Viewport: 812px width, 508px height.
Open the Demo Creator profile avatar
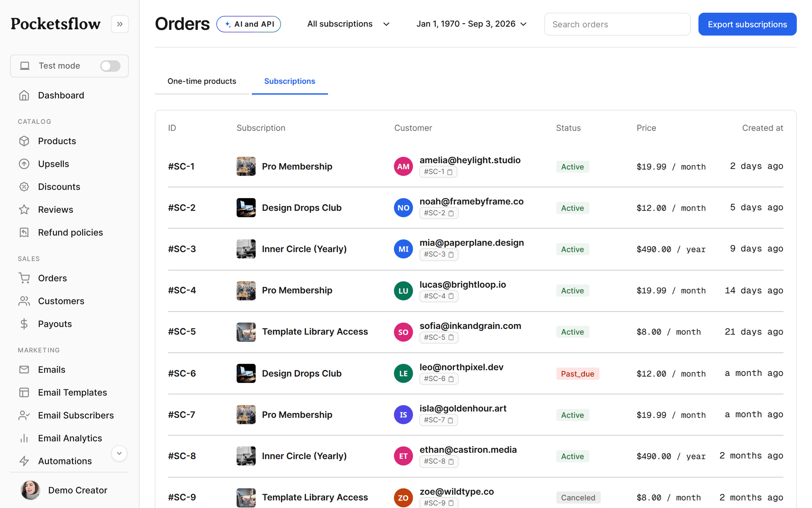31,490
